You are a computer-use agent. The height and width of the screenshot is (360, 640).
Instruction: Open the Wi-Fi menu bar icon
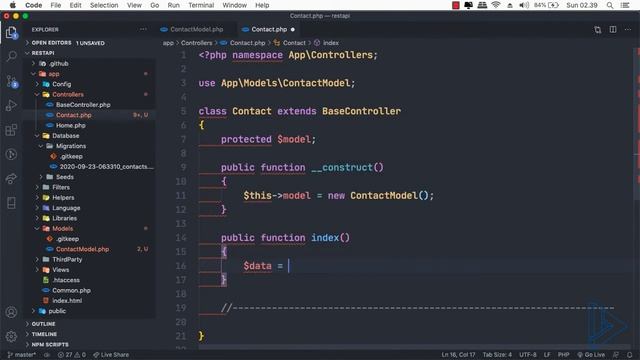(496, 5)
